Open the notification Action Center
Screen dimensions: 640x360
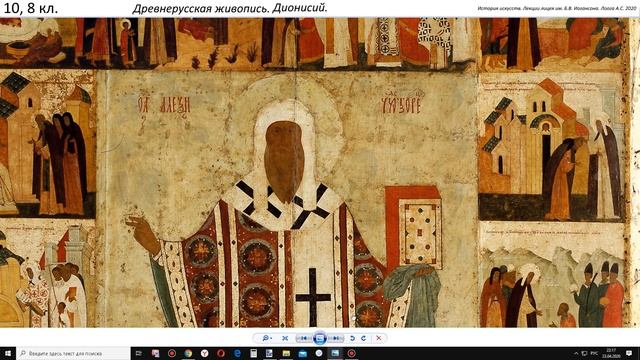[x=629, y=353]
